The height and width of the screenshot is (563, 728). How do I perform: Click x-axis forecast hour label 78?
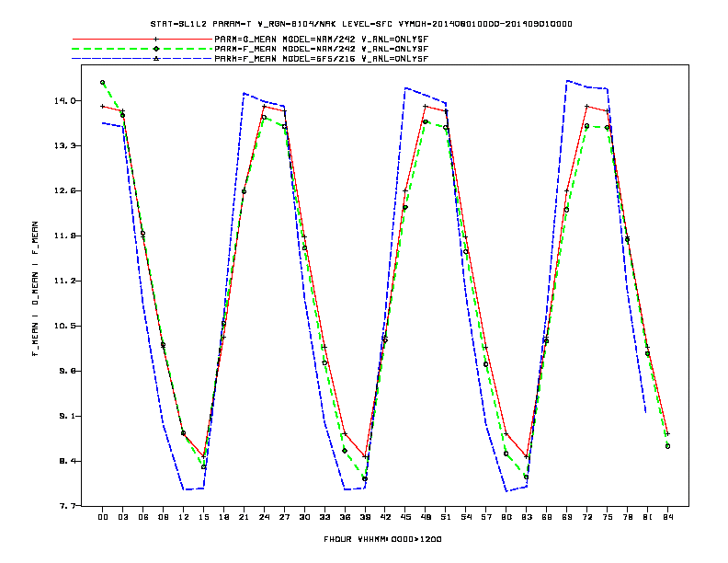click(627, 517)
